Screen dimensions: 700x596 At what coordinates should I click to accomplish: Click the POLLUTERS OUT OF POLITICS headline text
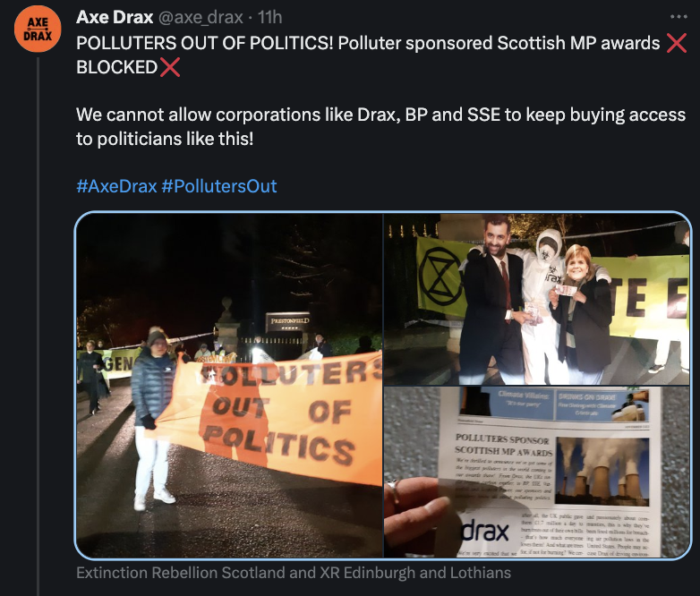(x=205, y=43)
